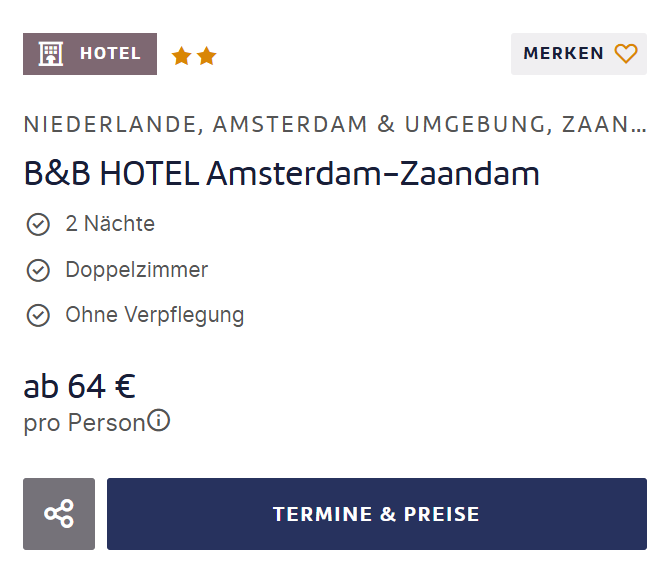Click the ab 64 € price
Image resolution: width=667 pixels, height=571 pixels.
80,386
